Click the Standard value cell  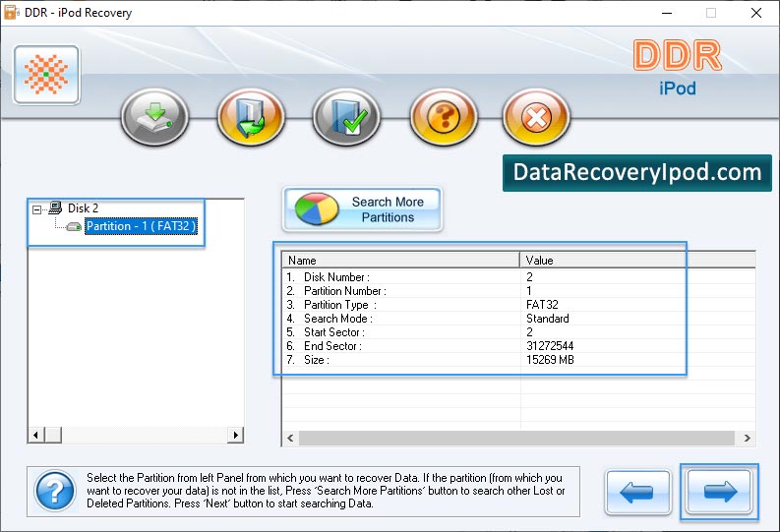(547, 319)
